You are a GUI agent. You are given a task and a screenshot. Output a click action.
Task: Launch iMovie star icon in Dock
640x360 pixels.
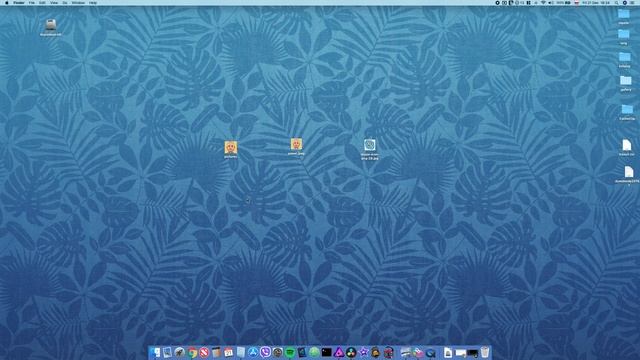pyautogui.click(x=363, y=352)
